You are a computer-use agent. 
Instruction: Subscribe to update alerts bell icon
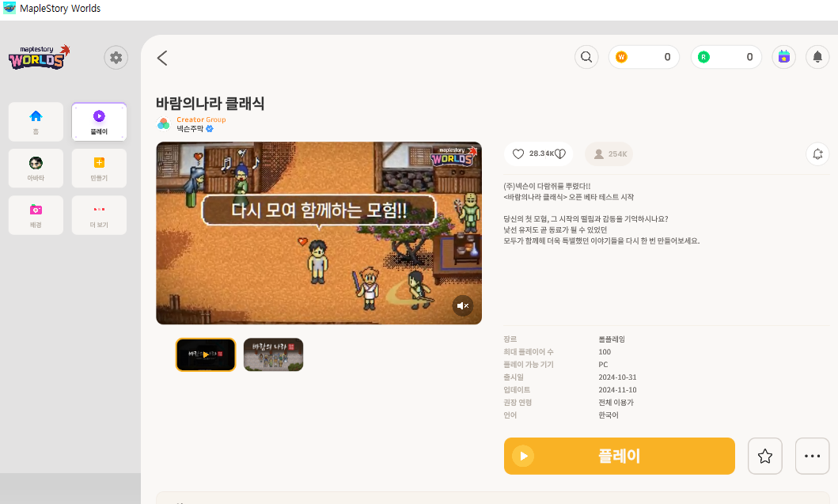click(817, 154)
